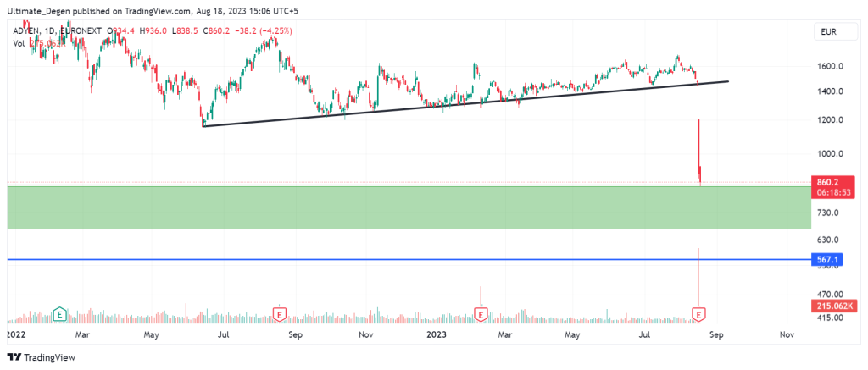
Task: Click the 730.0 price axis label
Action: (x=828, y=213)
